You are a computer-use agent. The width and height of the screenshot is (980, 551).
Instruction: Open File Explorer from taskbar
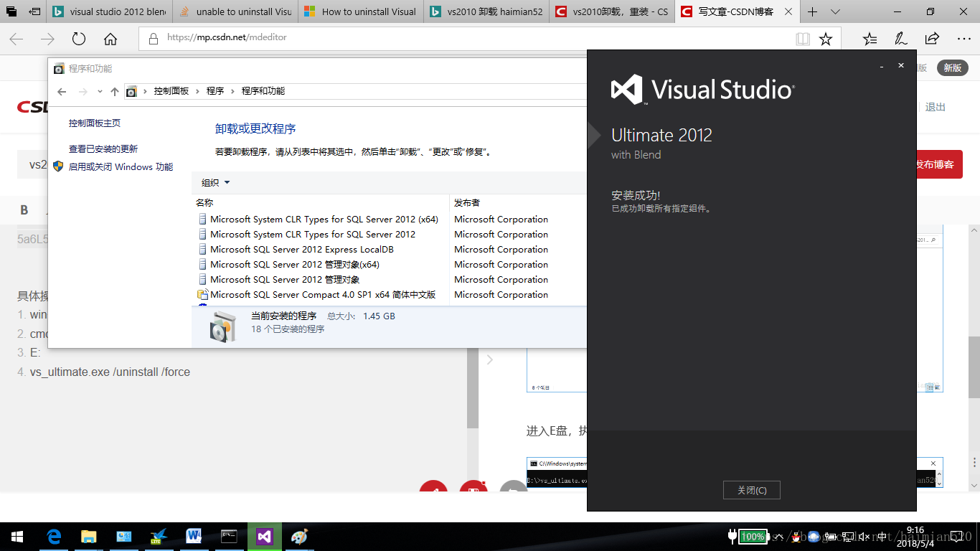pyautogui.click(x=88, y=536)
